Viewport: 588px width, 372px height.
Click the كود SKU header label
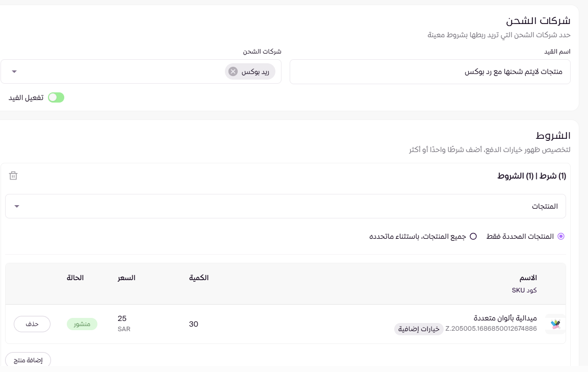tap(524, 290)
